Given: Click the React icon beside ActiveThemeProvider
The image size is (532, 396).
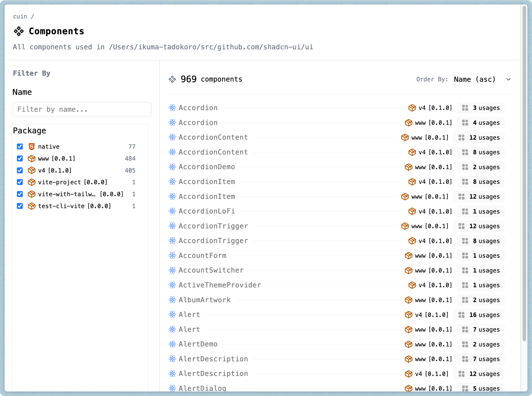Looking at the screenshot, I should click(172, 285).
